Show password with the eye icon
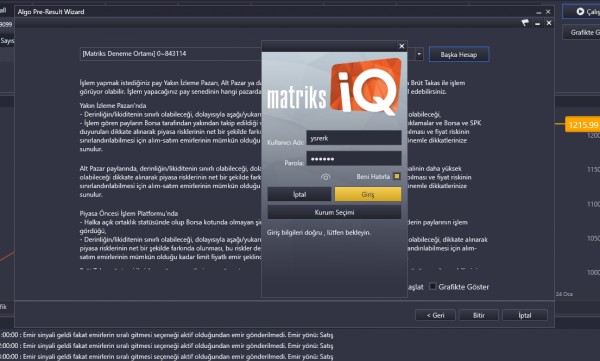600x361 pixels. tap(325, 177)
